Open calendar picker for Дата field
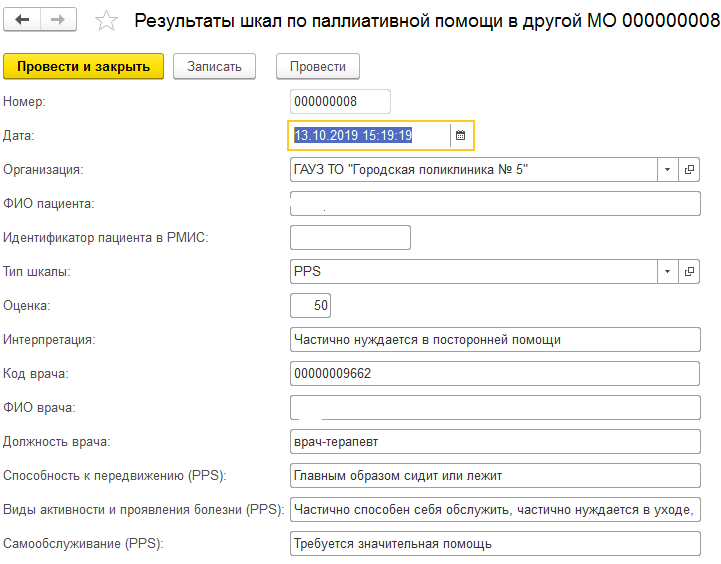721x564 pixels. click(x=460, y=135)
